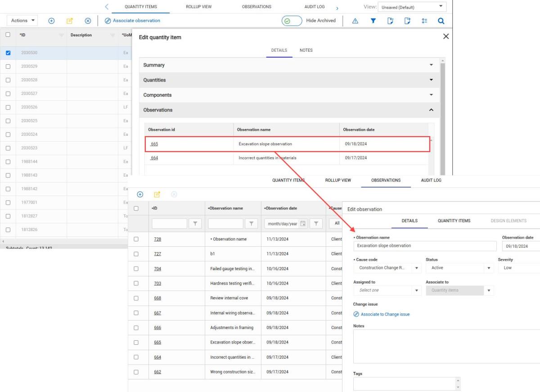Click the delete circle-X icon beside Actions

pos(88,21)
